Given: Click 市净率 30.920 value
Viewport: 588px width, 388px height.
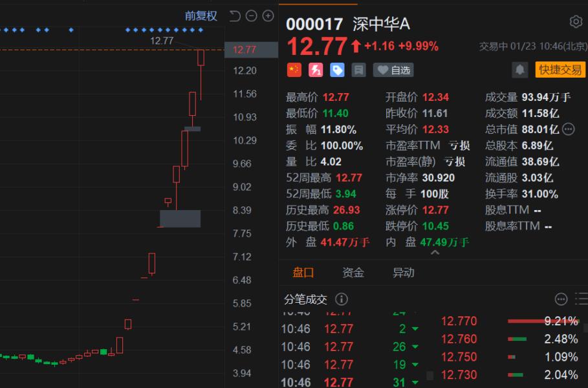Looking at the screenshot, I should [439, 178].
